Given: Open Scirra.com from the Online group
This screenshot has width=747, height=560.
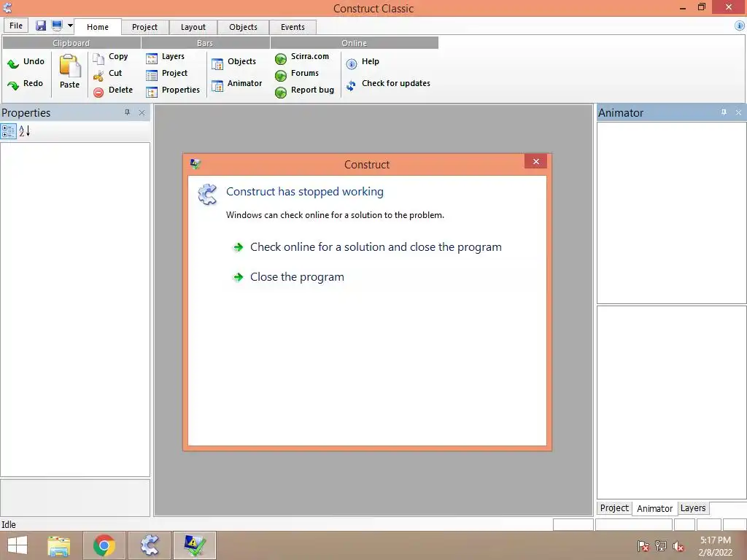Looking at the screenshot, I should point(301,57).
